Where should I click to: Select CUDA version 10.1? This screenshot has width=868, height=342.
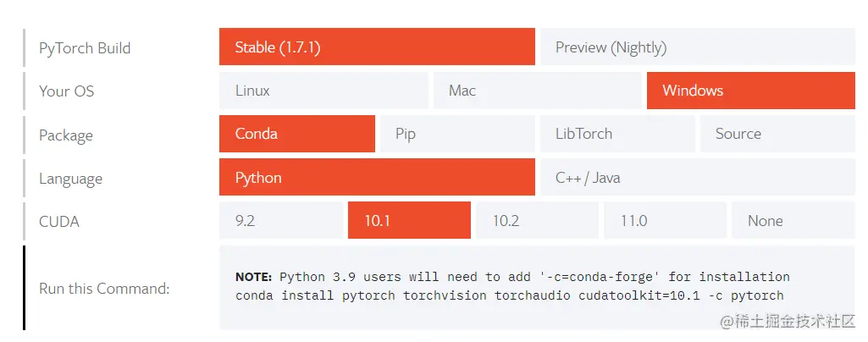point(409,221)
